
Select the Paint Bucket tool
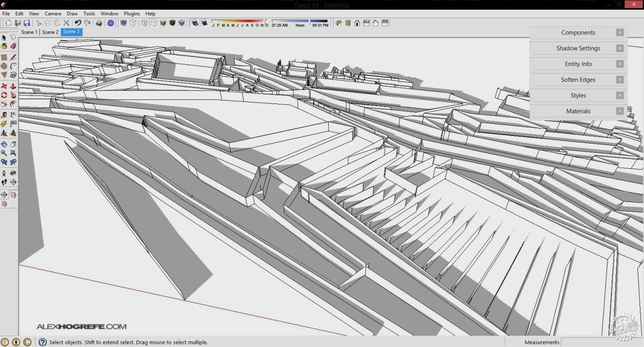coord(4,46)
